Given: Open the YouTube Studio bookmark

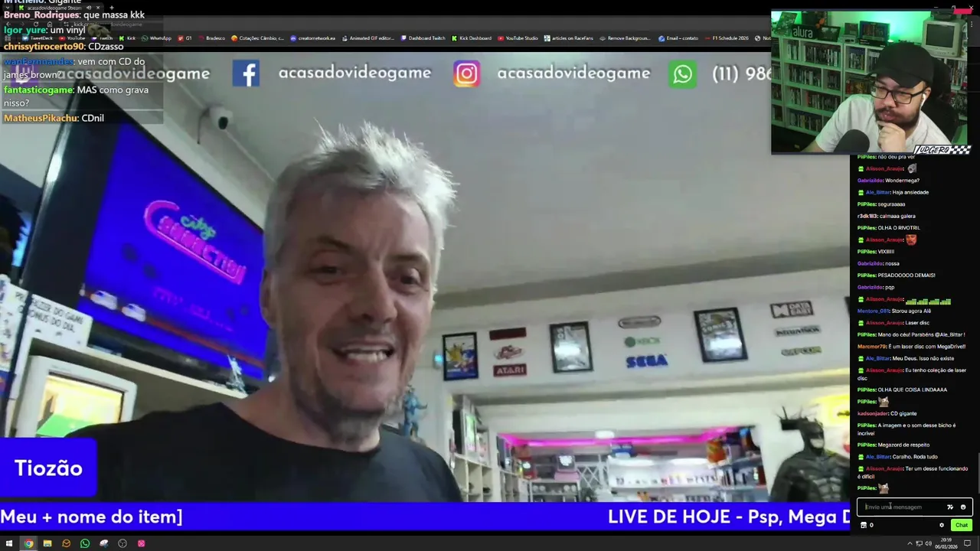Looking at the screenshot, I should click(x=518, y=38).
